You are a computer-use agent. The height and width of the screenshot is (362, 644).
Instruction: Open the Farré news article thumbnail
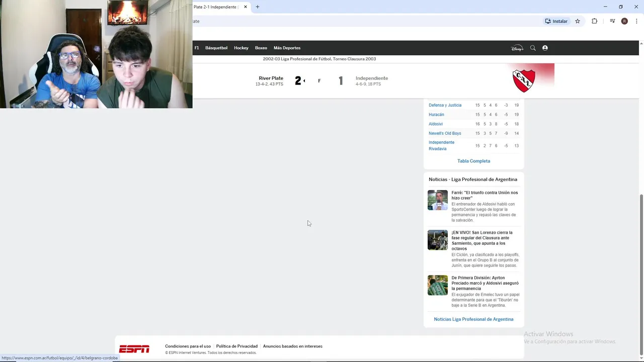pyautogui.click(x=437, y=200)
